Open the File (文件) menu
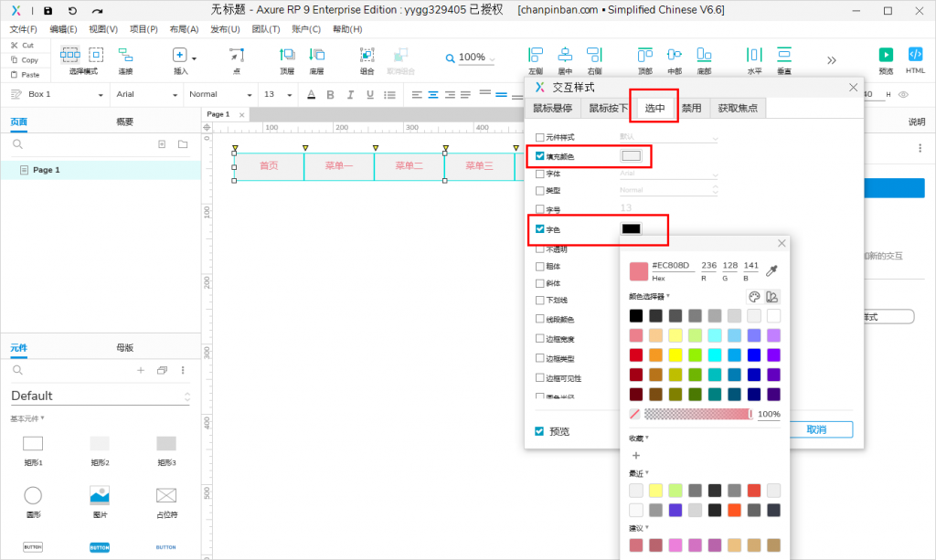 (x=23, y=29)
